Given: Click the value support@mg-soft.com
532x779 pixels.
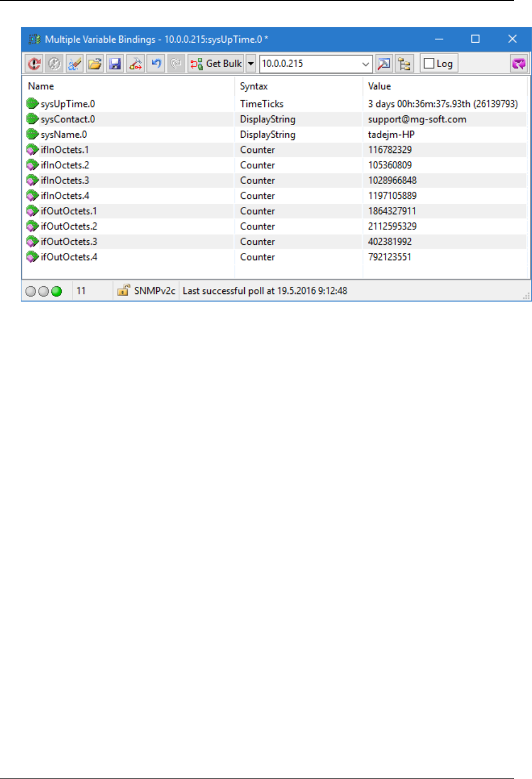Looking at the screenshot, I should point(417,120).
